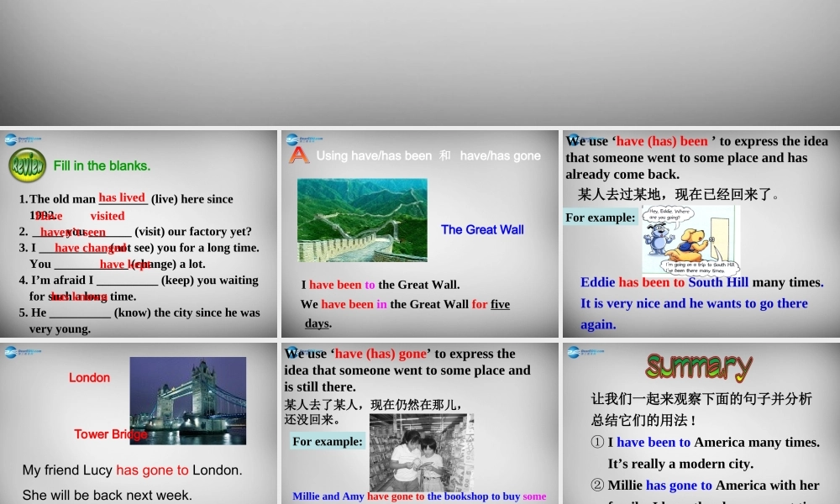Click the red 'London' text label
840x504 pixels.
[x=89, y=377]
